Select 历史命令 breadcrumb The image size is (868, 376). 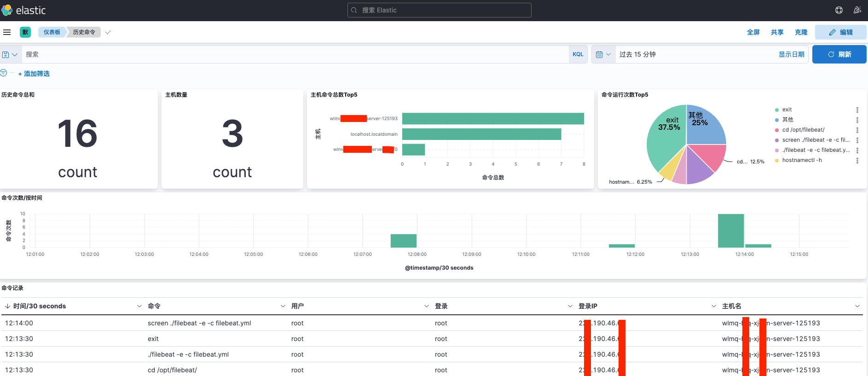[x=84, y=32]
